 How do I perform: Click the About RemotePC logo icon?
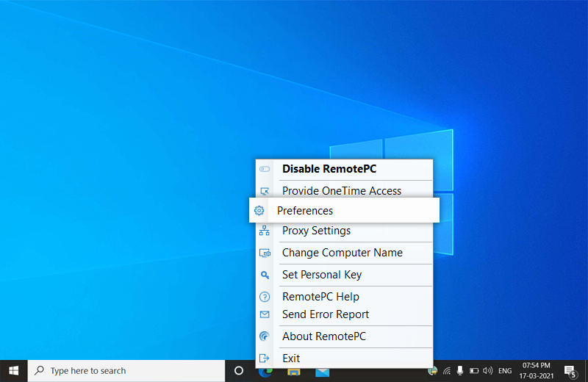(265, 336)
